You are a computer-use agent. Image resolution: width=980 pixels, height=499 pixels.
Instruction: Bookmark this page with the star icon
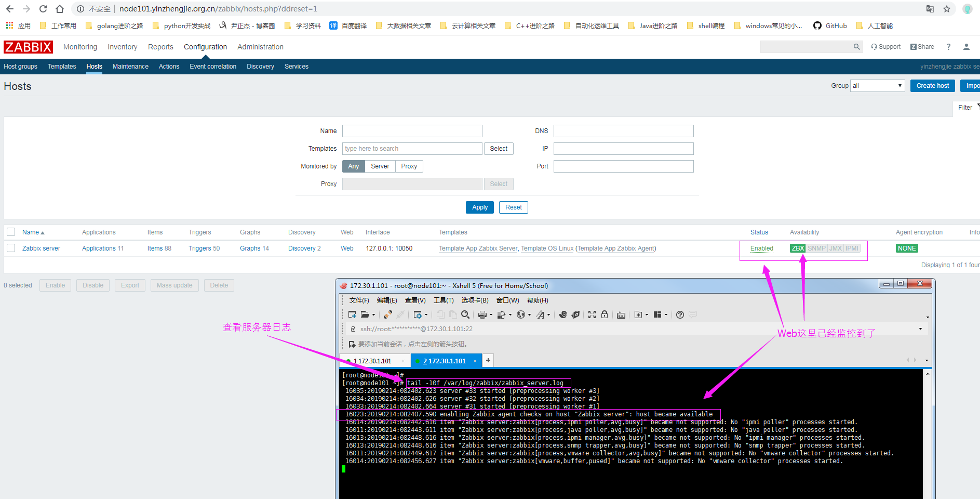pos(947,9)
